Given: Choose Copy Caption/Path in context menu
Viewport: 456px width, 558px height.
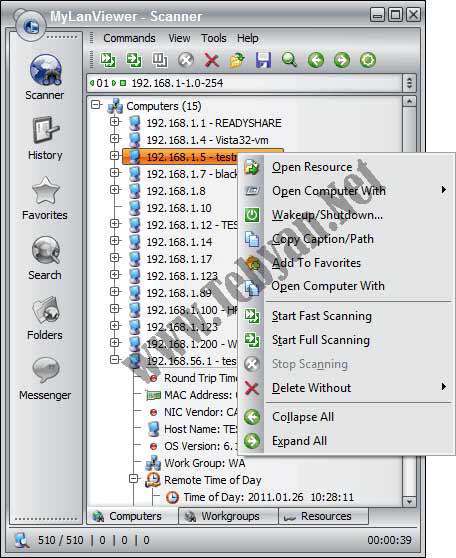Looking at the screenshot, I should tap(345, 239).
